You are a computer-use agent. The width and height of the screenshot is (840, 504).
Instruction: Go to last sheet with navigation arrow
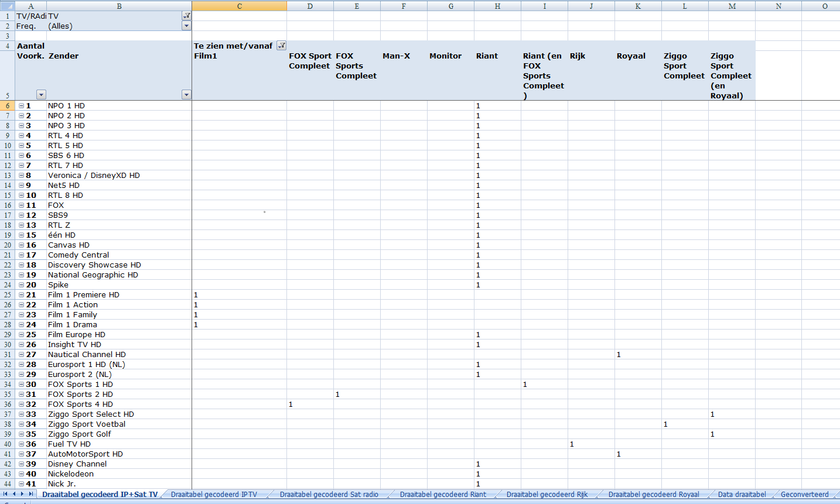tap(32, 494)
